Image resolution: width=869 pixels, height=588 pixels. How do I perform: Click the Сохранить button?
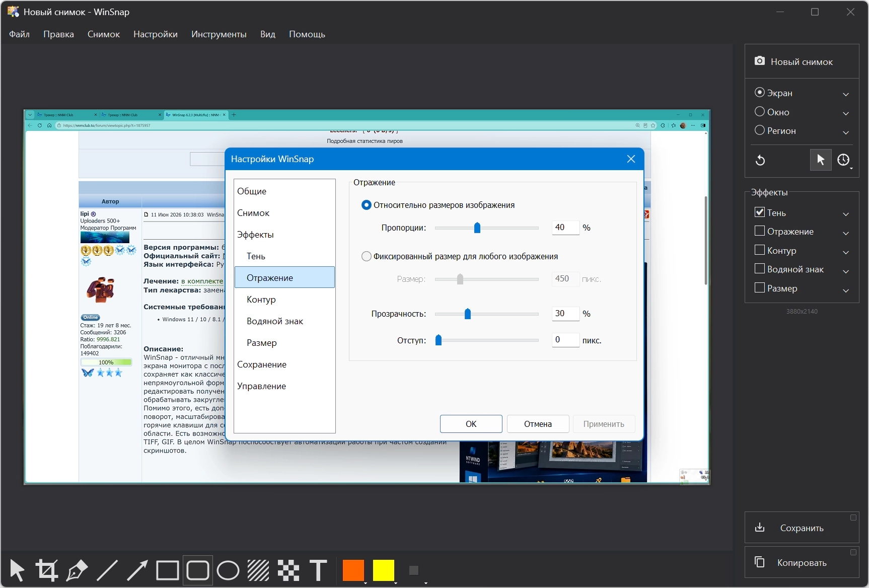(x=802, y=528)
